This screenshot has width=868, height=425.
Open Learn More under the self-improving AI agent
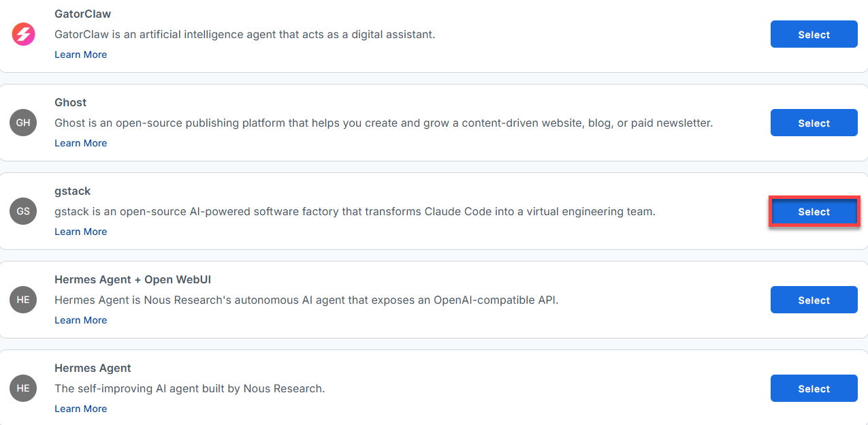pos(80,409)
